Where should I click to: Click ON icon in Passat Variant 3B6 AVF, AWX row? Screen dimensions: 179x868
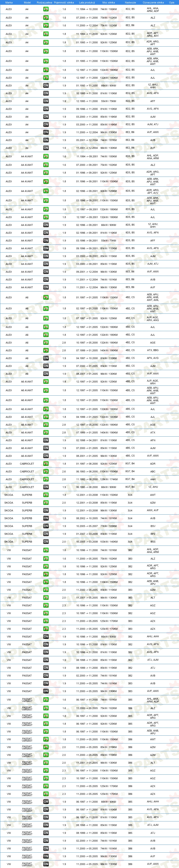coord(46,864)
